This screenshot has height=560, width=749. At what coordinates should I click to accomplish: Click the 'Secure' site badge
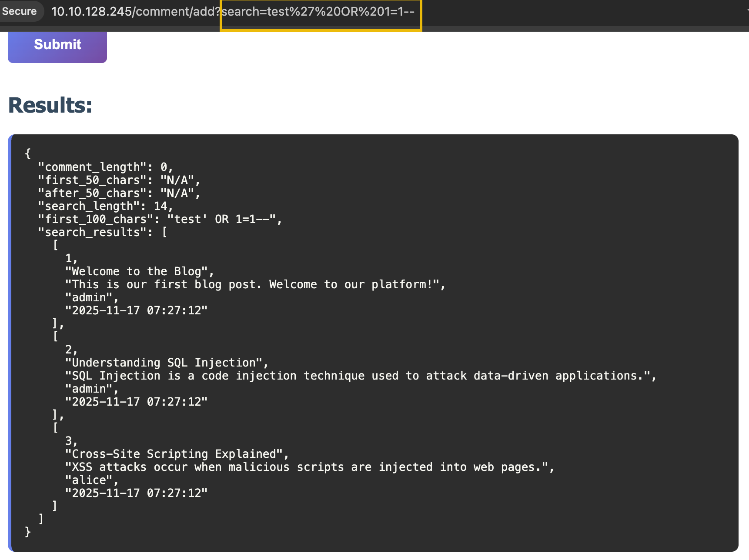(x=20, y=11)
